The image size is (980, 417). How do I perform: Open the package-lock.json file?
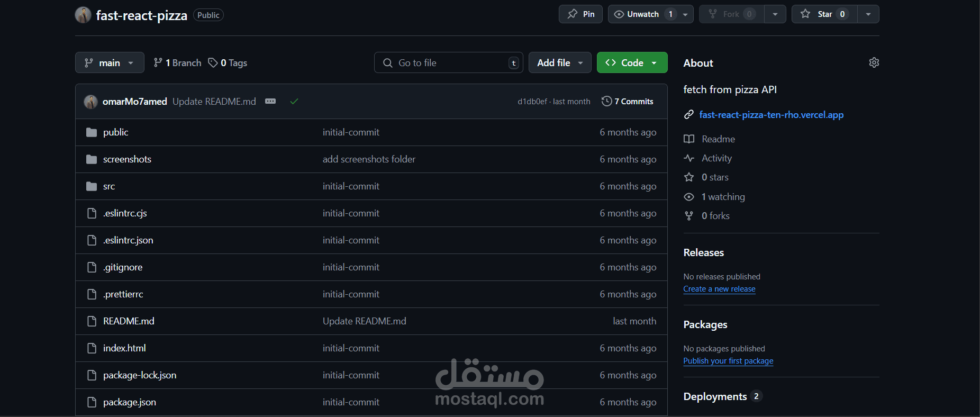point(140,375)
